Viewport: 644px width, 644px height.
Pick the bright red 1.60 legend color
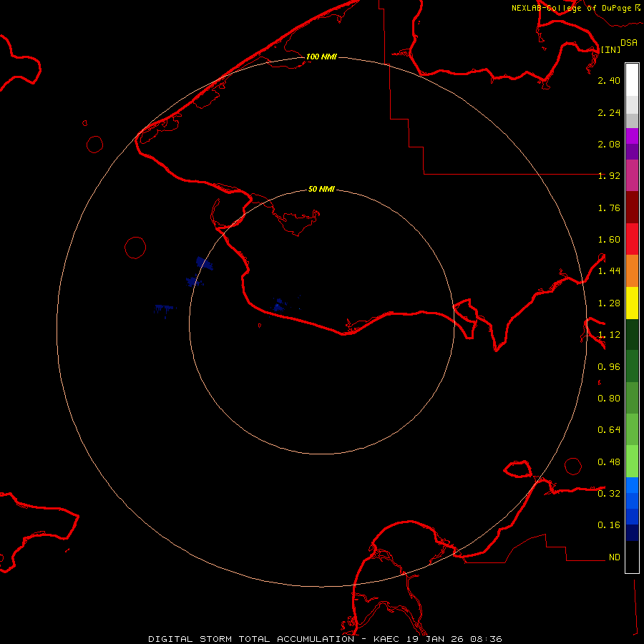point(632,239)
